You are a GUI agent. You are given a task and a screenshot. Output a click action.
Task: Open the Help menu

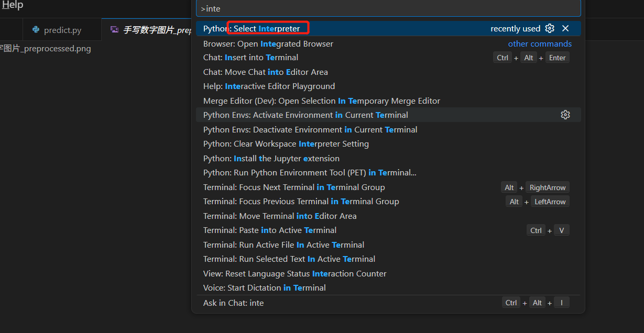click(x=12, y=5)
